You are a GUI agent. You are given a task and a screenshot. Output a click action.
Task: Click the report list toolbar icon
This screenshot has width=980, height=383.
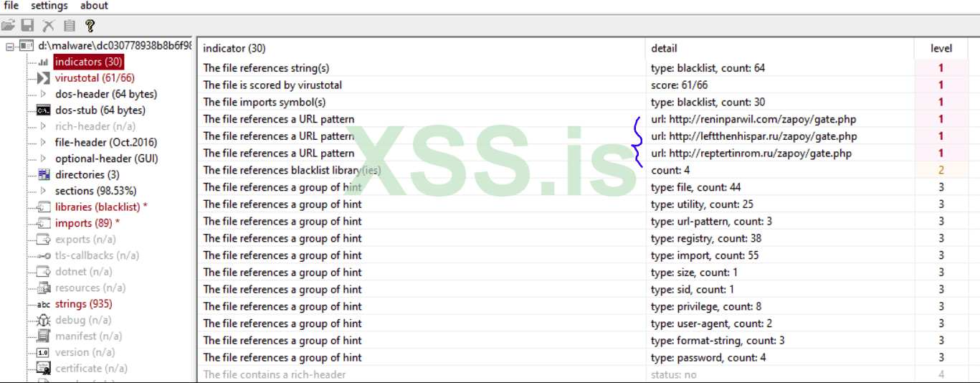tap(69, 26)
